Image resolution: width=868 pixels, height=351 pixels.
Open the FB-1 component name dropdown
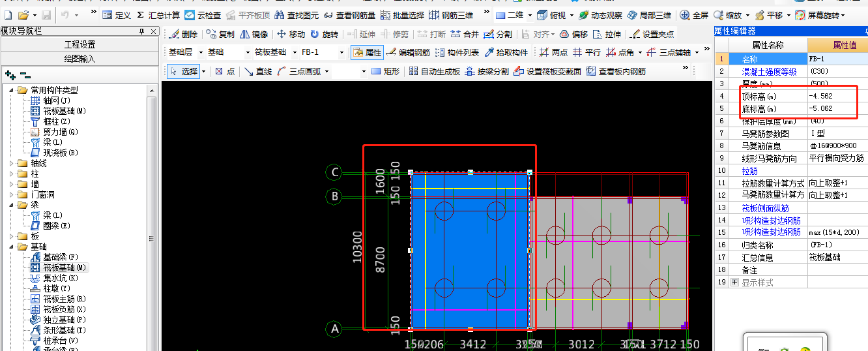click(x=341, y=53)
